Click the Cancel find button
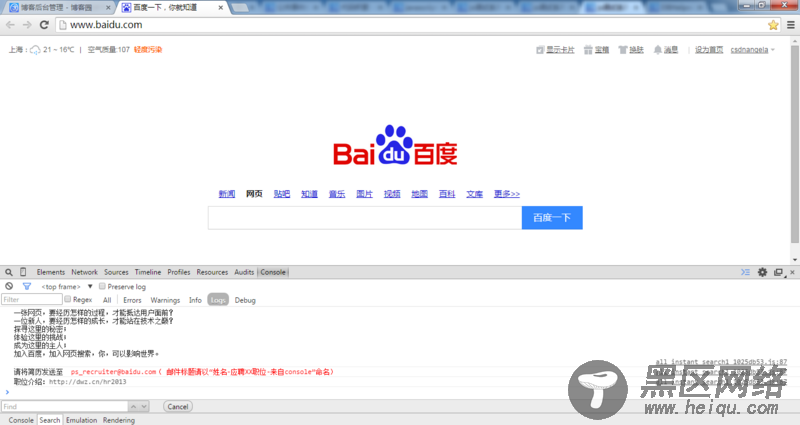Viewport: 800px width, 425px height. pyautogui.click(x=178, y=407)
